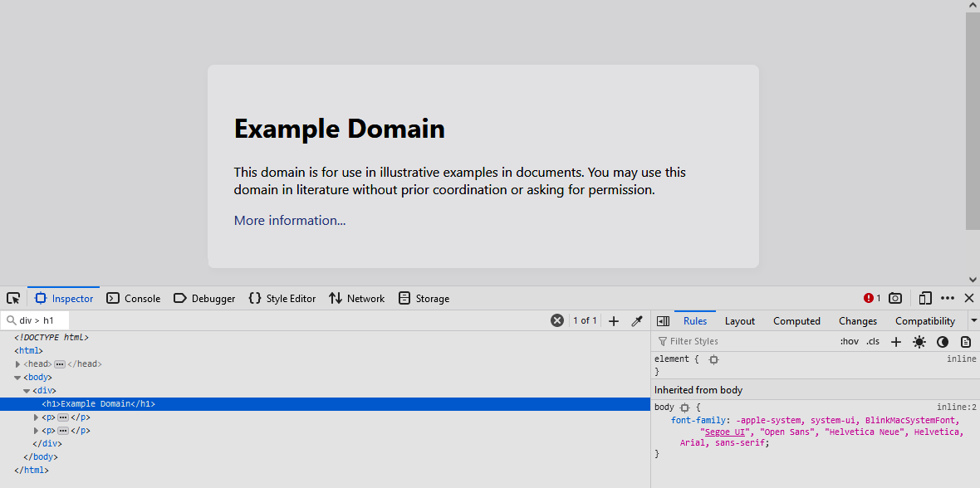Take a screenshot of the entire page
This screenshot has height=488, width=980.
(895, 298)
